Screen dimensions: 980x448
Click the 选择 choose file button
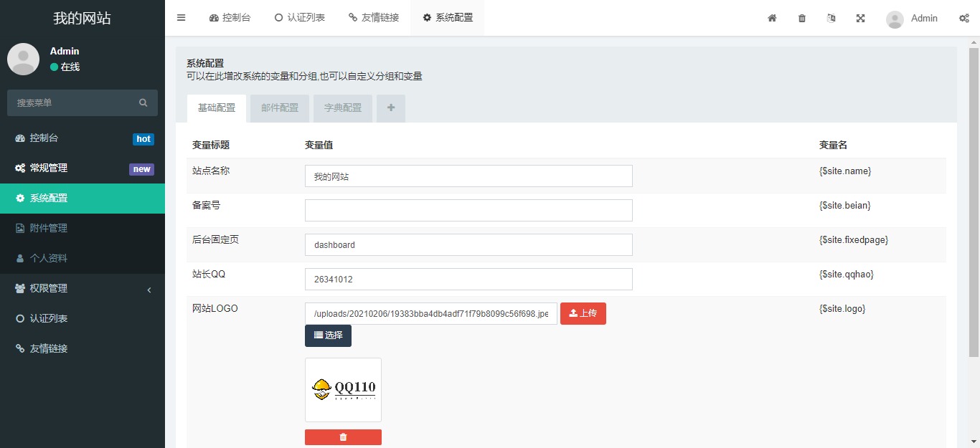pos(328,335)
